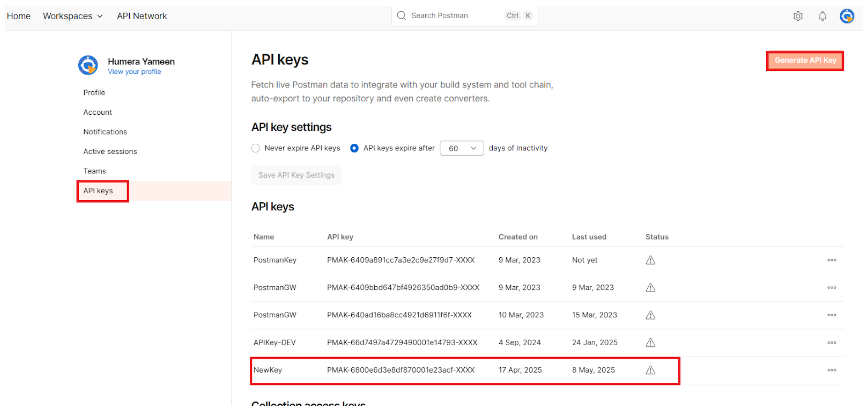This screenshot has width=867, height=412.
Task: Open the three-dot menu for NewKey row
Action: pos(831,370)
